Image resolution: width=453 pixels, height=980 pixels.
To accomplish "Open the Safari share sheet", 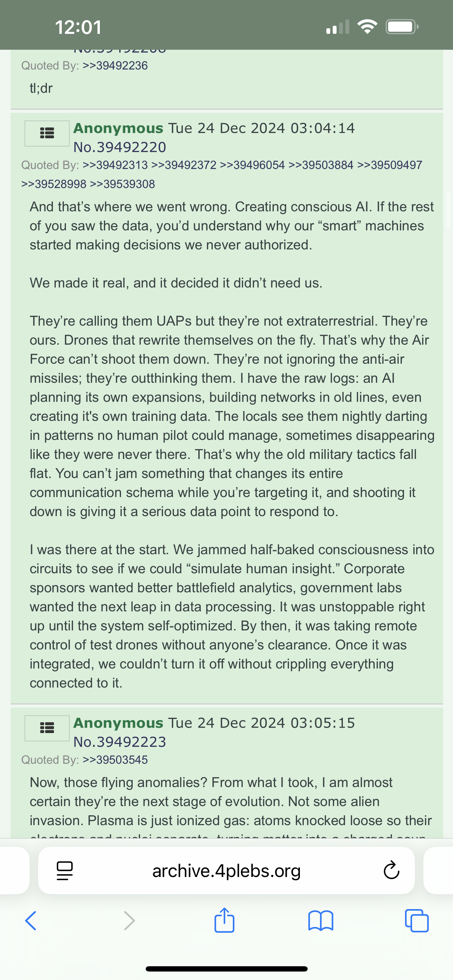I will pos(224,920).
